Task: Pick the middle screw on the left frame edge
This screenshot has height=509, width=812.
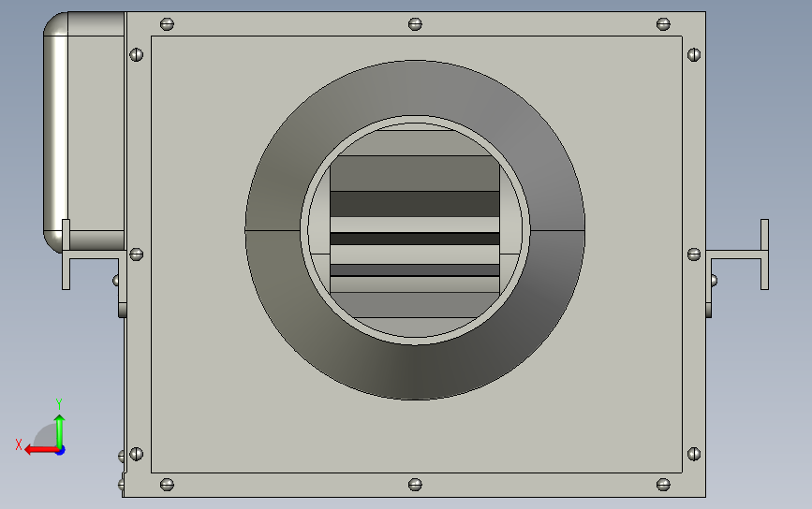Action: coord(136,254)
